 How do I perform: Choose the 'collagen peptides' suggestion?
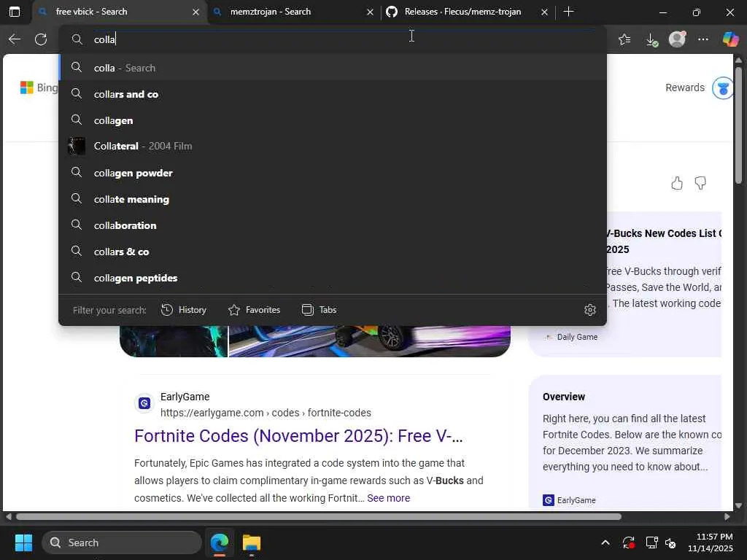pos(333,278)
